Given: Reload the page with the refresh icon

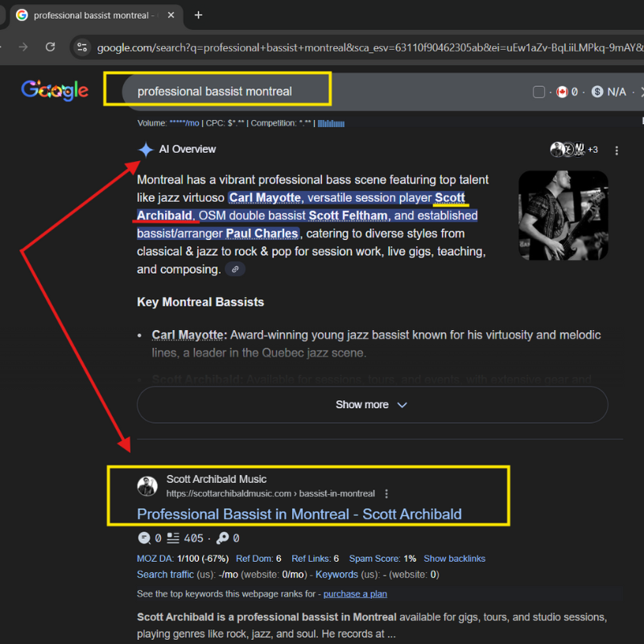Looking at the screenshot, I should point(50,47).
